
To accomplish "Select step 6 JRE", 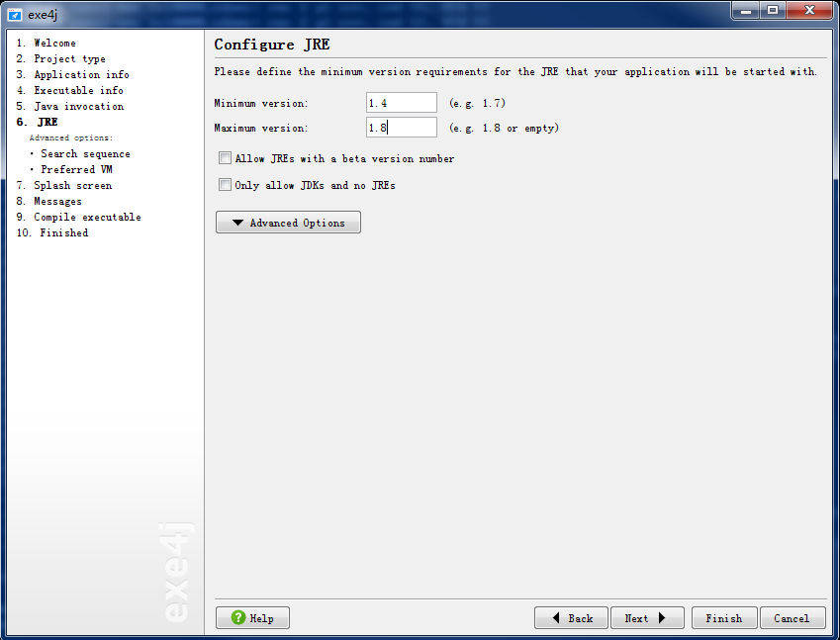I will tap(37, 122).
